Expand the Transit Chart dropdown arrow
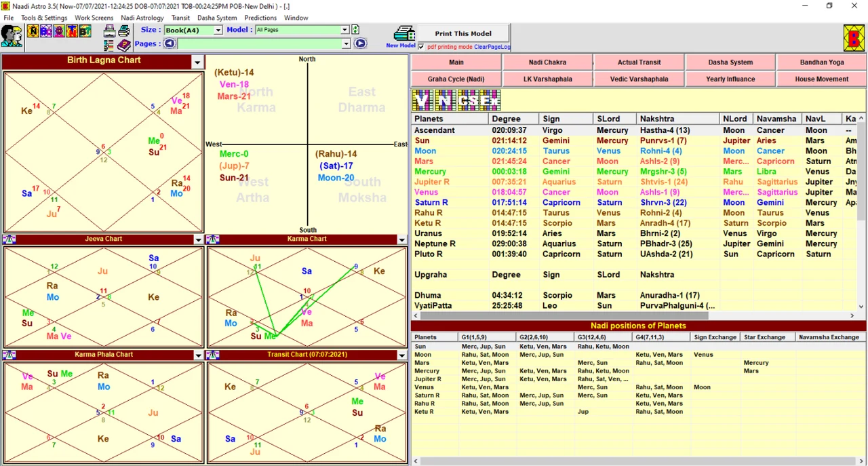Viewport: 868px width, 466px height. 401,355
